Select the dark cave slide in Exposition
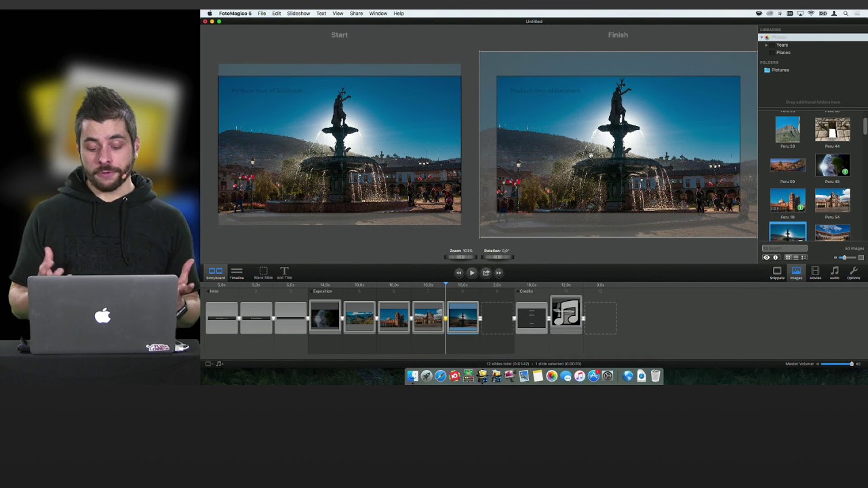 pos(325,317)
